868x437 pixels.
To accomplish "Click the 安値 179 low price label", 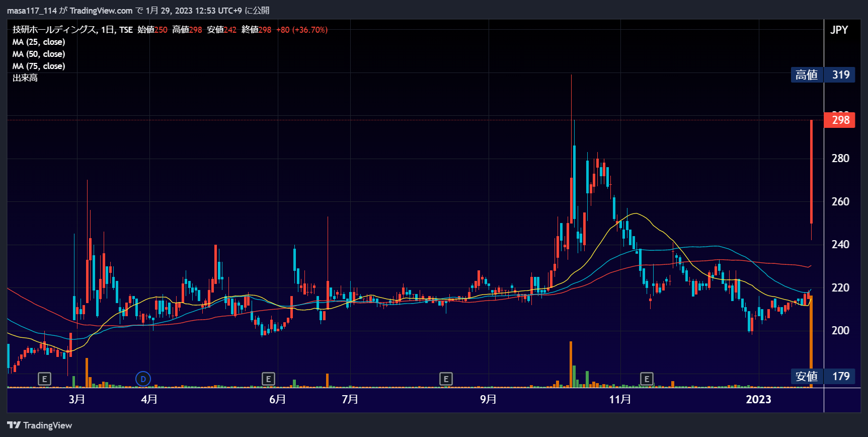I will click(823, 376).
